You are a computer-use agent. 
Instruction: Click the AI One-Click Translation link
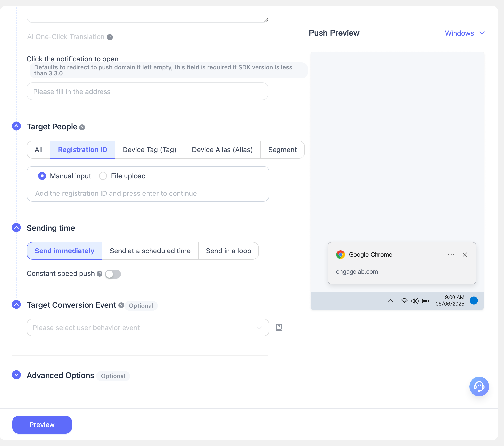click(66, 37)
